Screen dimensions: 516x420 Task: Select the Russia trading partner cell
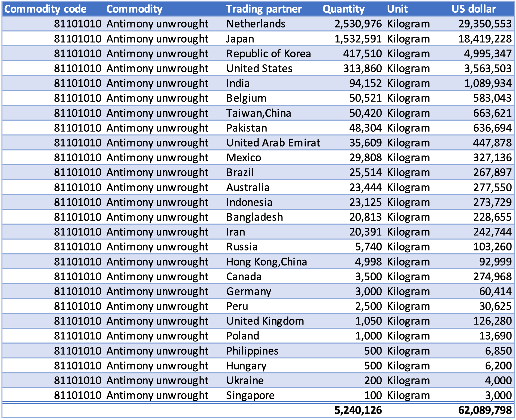pos(242,247)
